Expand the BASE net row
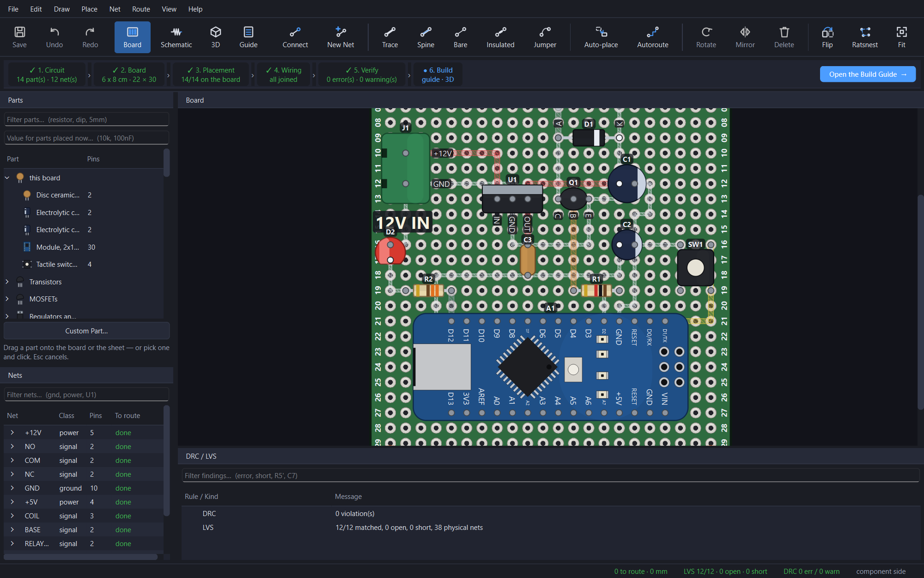Screen dimensions: 924x578 [12, 529]
